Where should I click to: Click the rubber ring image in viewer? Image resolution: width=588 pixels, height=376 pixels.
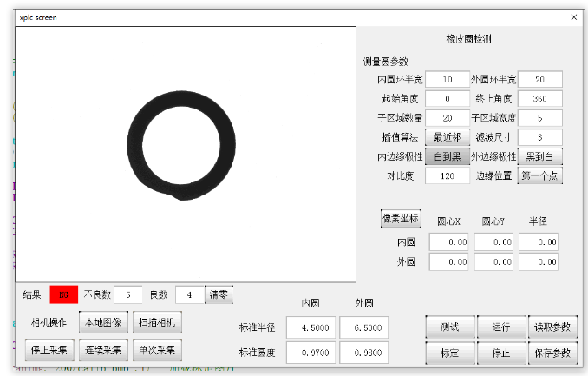[181, 146]
